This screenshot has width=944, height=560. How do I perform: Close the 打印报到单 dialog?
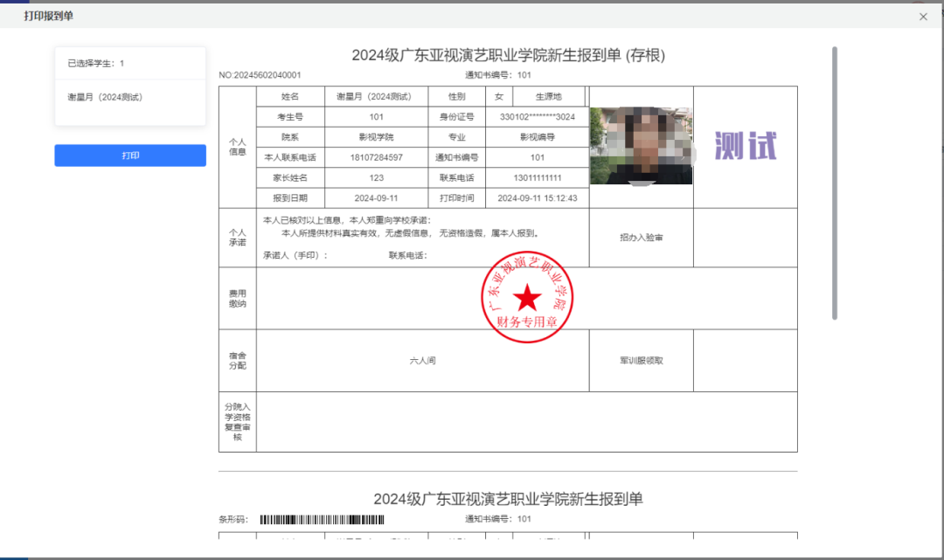pyautogui.click(x=923, y=17)
